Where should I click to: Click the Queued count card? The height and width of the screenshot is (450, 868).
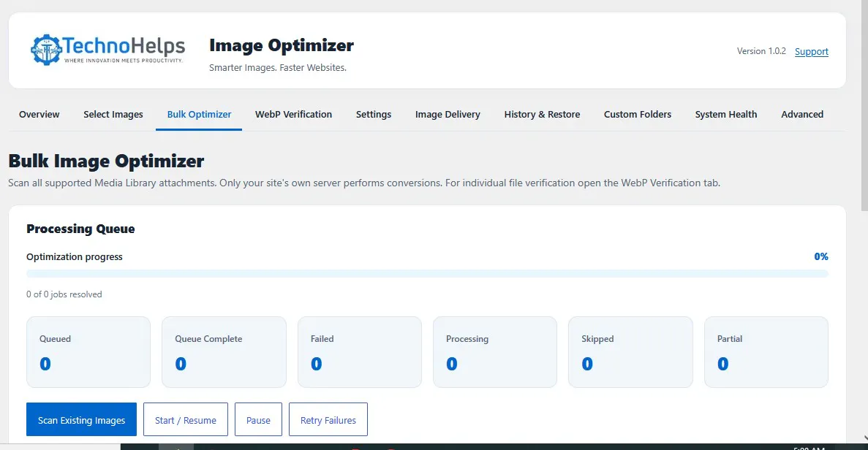[88, 352]
